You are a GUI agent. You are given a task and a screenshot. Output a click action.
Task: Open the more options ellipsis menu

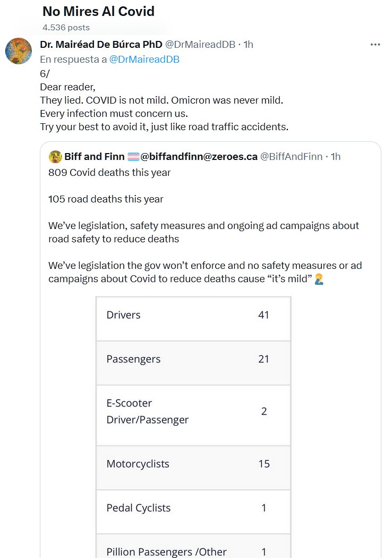tap(375, 45)
